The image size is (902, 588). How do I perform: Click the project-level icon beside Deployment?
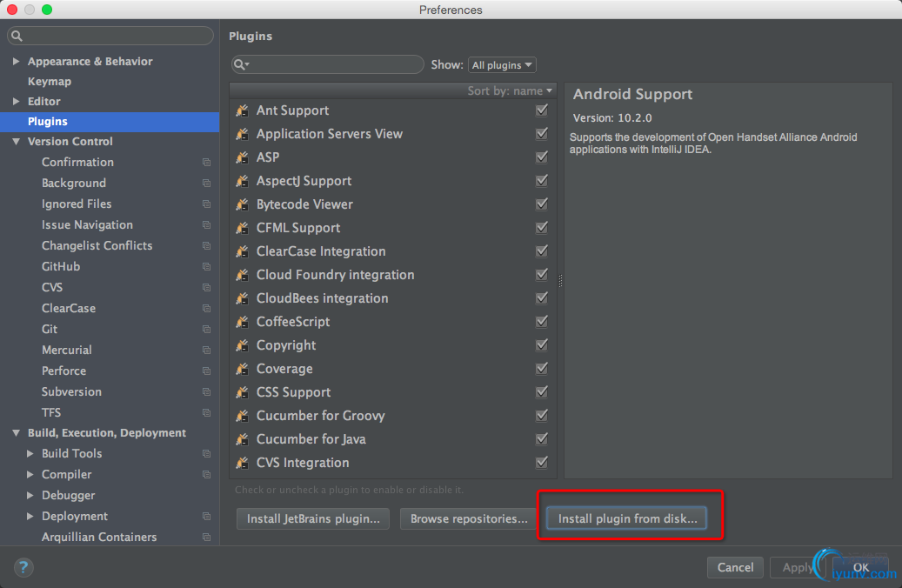206,516
